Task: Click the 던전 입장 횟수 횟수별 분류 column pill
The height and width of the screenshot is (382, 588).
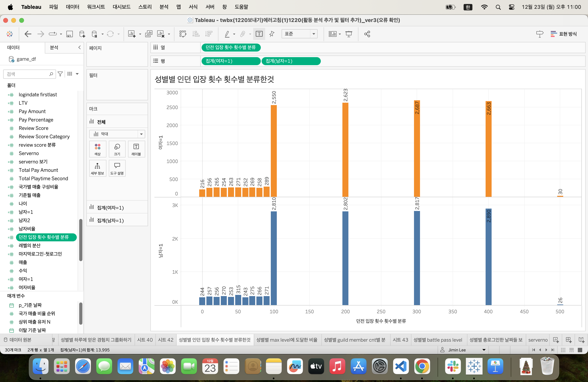Action: tap(231, 47)
